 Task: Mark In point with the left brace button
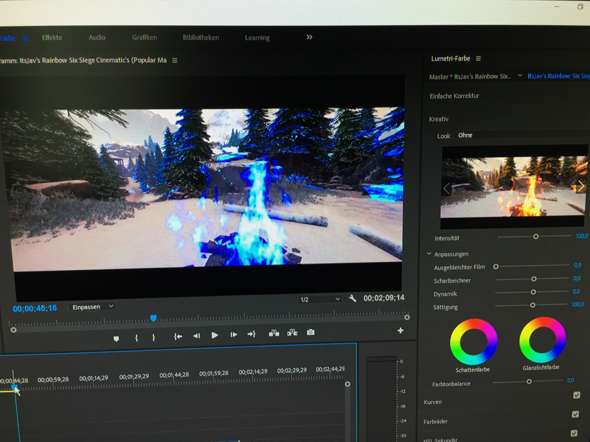click(x=137, y=338)
